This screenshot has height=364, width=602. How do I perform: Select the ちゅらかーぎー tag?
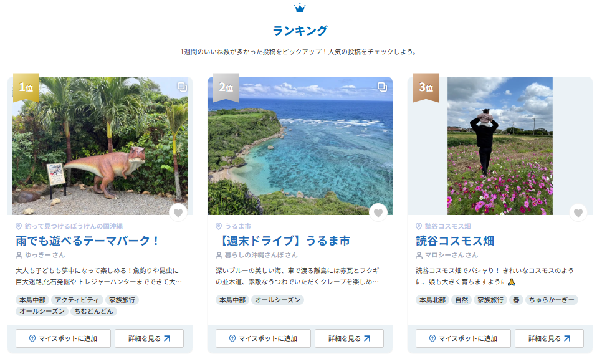pos(552,300)
